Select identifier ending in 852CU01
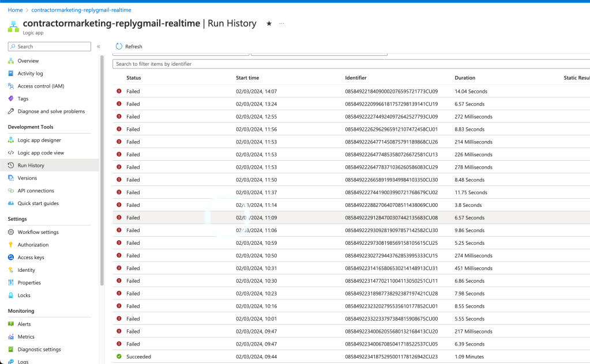The height and width of the screenshot is (364, 590). coord(392,306)
